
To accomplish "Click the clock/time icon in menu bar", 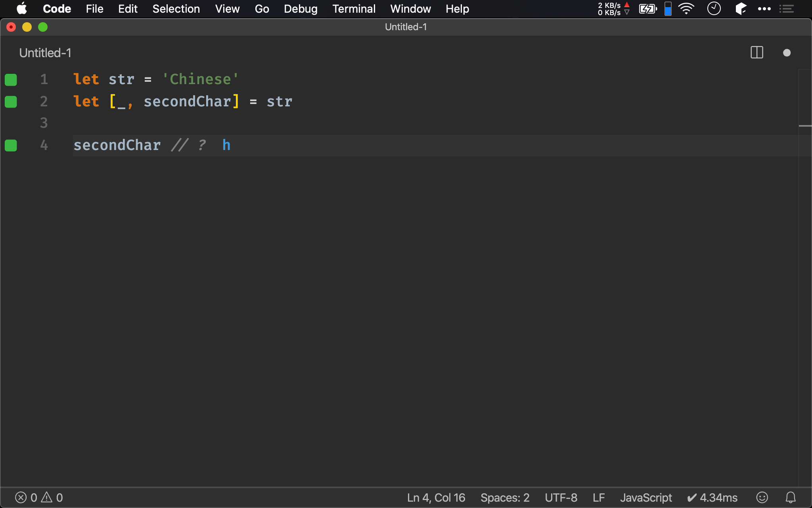I will point(713,8).
